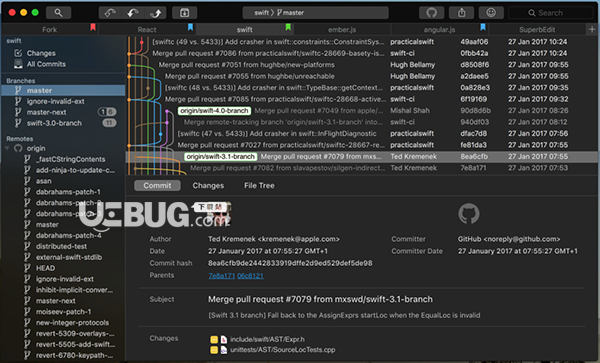
Task: Click branch icon next to revert-6780-keypath
Action: pos(27,355)
